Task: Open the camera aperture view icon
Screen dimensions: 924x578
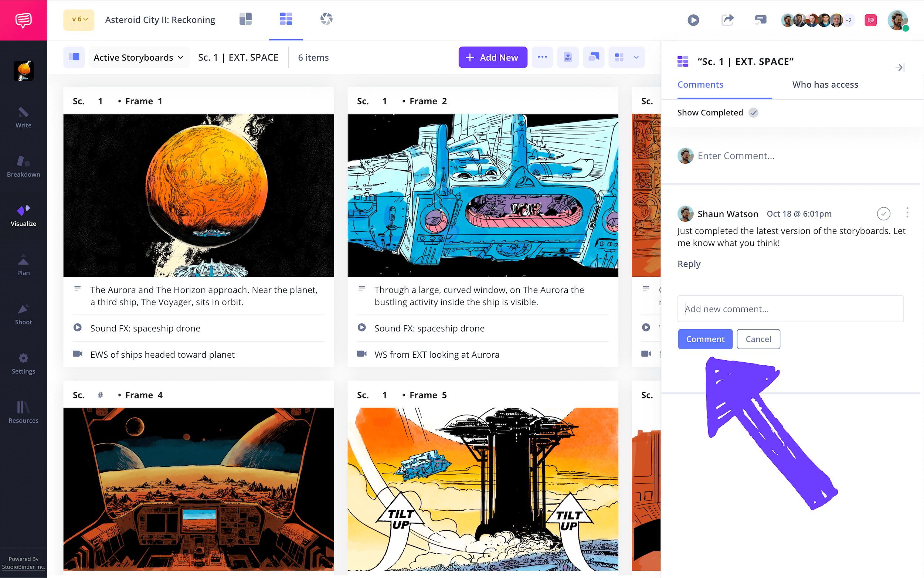Action: (326, 19)
